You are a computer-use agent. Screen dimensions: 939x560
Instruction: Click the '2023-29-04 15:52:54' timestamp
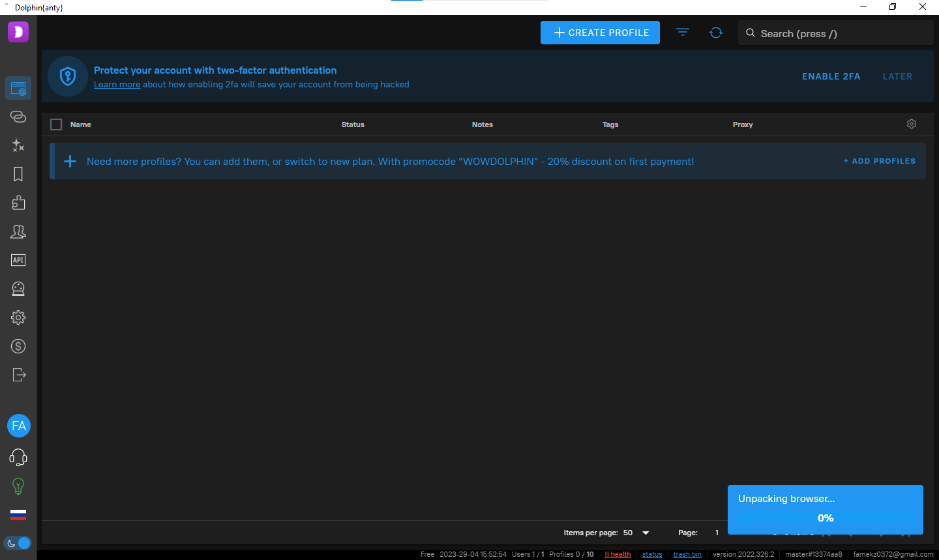coord(473,554)
